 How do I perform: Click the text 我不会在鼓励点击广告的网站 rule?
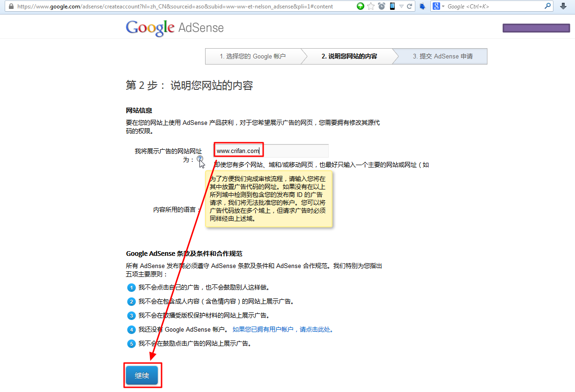tap(195, 343)
